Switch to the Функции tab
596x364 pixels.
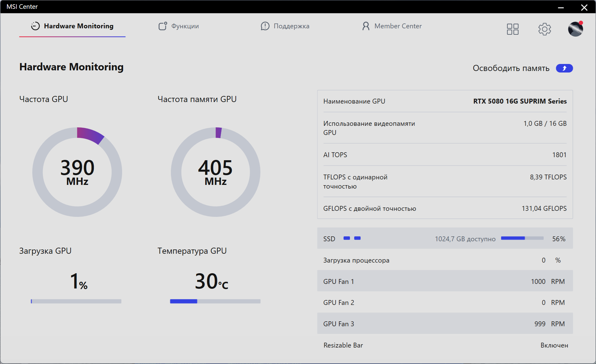point(185,26)
